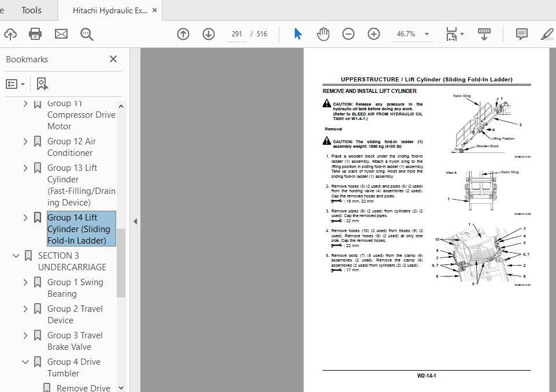Image resolution: width=556 pixels, height=392 pixels.
Task: Click bookmark icon beside Group 2 Travel Device
Action: click(37, 309)
